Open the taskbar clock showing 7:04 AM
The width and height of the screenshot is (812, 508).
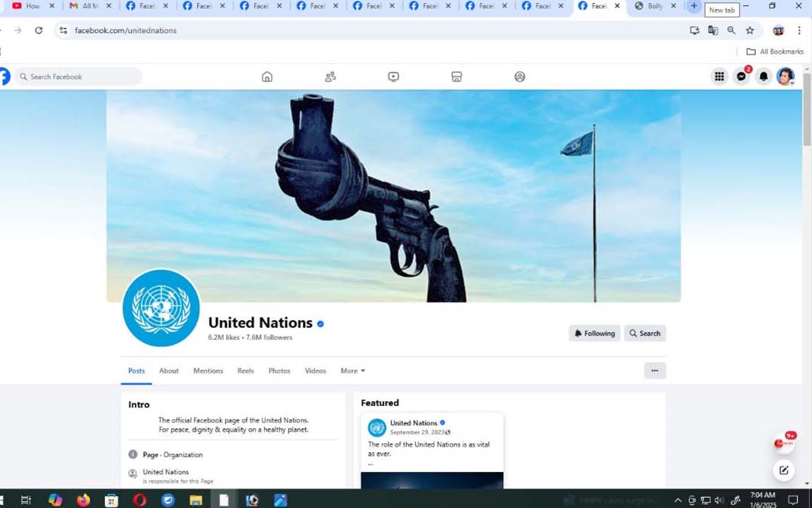(x=763, y=500)
